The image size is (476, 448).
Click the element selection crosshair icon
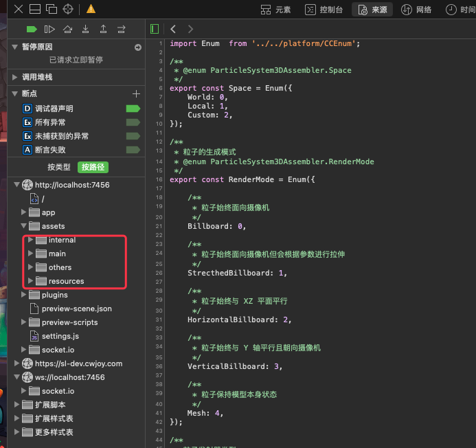pyautogui.click(x=68, y=9)
